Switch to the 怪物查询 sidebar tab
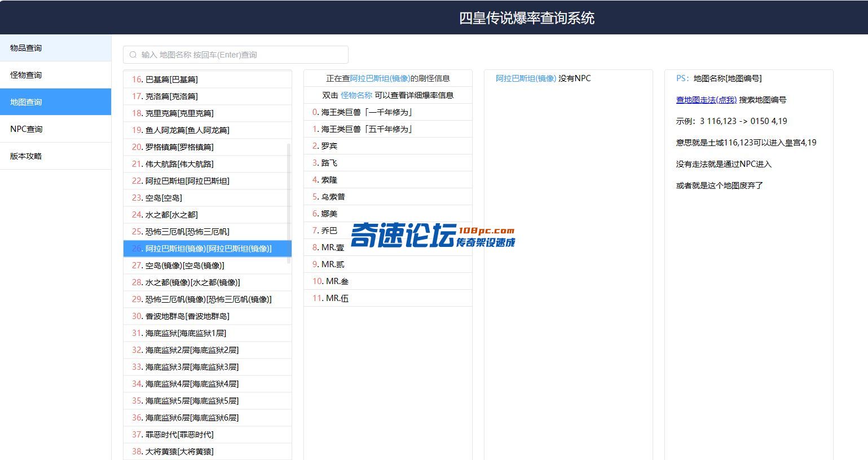868x460 pixels. click(55, 75)
